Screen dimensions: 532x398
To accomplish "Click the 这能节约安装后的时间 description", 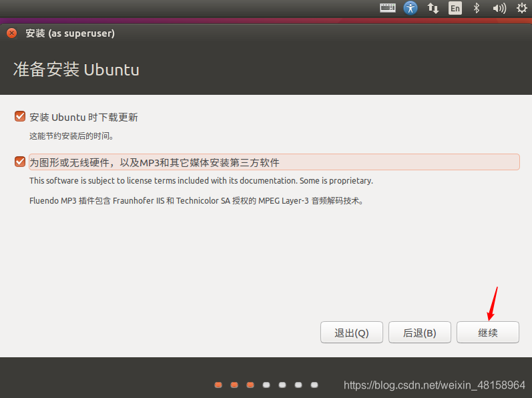I will point(71,136).
